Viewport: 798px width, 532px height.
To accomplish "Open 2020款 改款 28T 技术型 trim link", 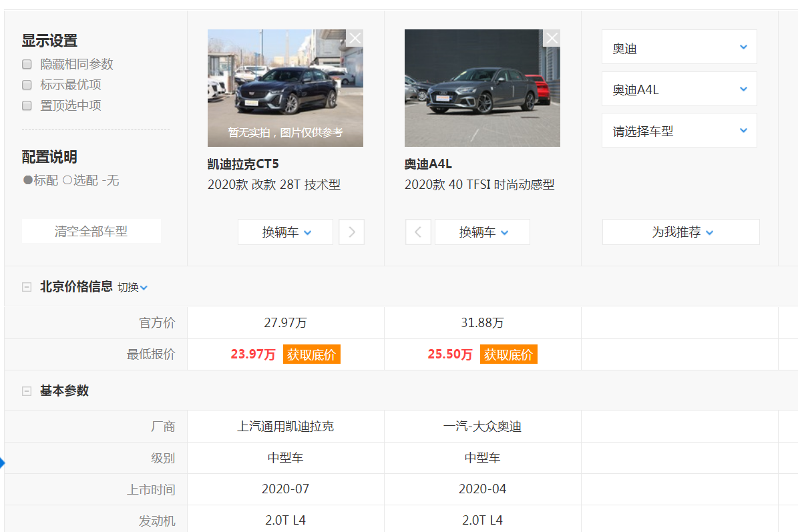I will [x=274, y=184].
